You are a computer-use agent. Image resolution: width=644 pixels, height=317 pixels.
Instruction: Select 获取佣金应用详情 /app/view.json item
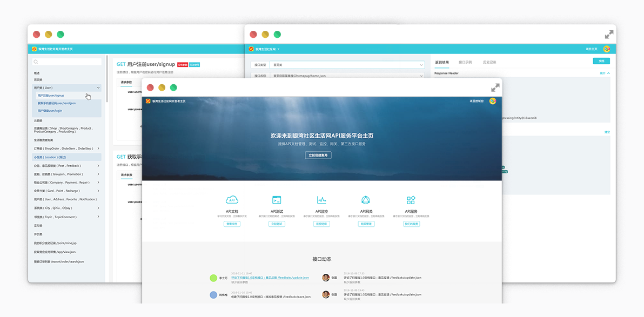click(55, 252)
